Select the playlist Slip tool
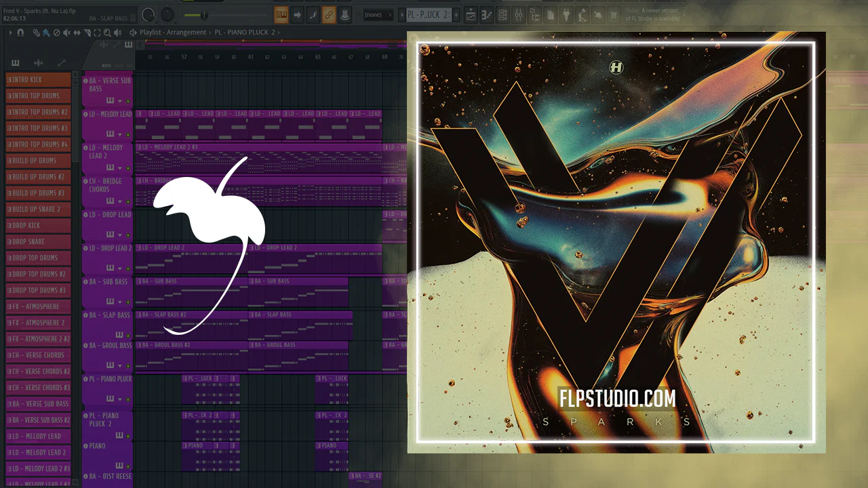 pos(77,33)
